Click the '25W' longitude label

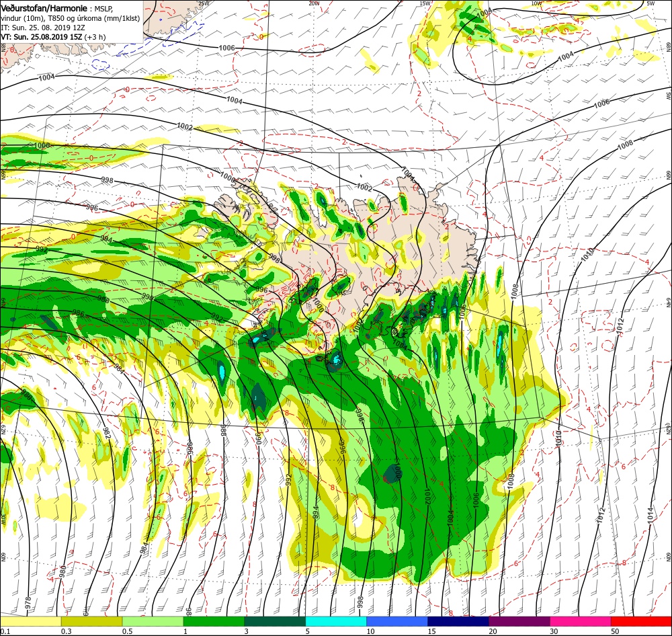(x=204, y=3)
